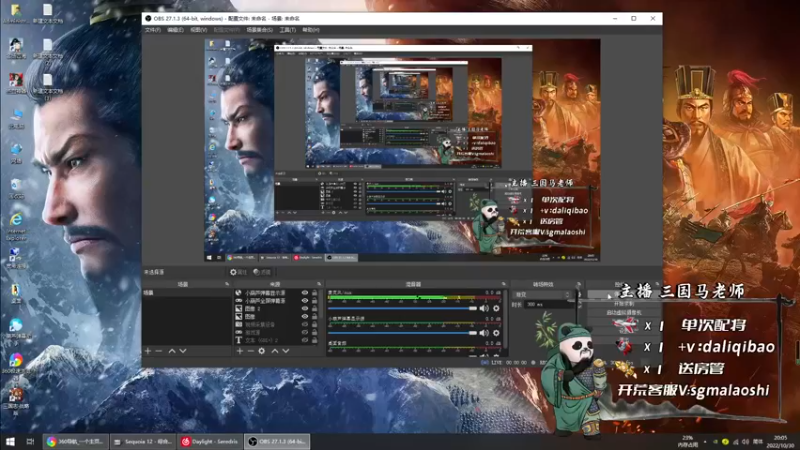800x450 pixels.
Task: Select the 场景 scene in Scenes list
Action: click(186, 293)
